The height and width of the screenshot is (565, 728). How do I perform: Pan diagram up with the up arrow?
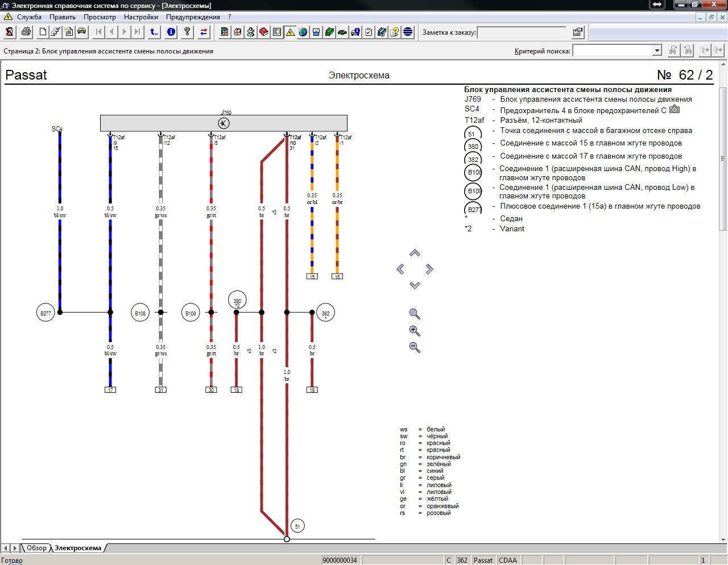[415, 253]
